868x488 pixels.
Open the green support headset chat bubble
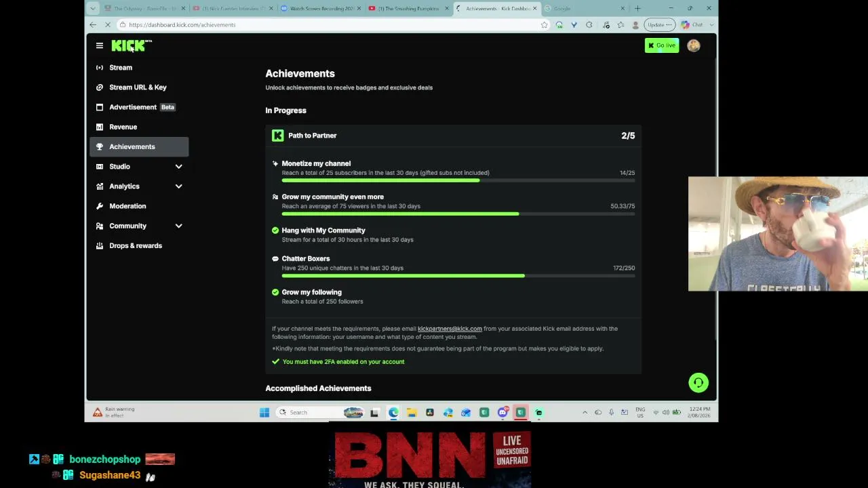[x=698, y=383]
